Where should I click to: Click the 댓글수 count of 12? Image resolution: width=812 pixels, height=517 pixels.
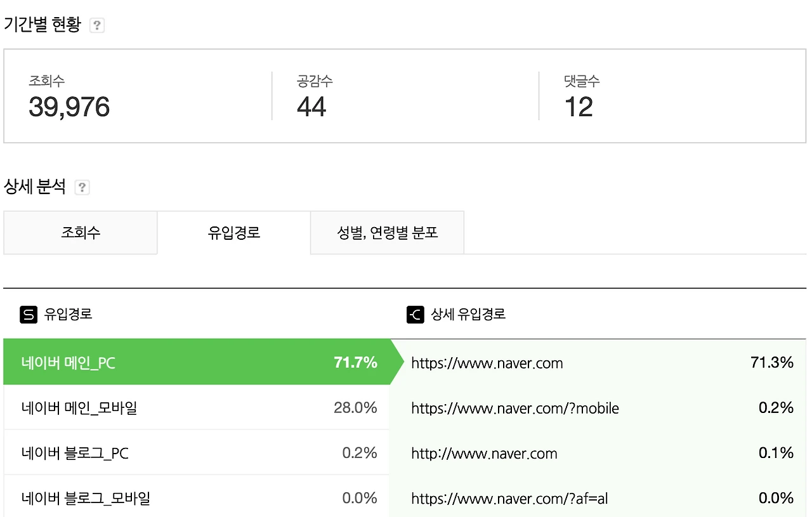coord(579,107)
